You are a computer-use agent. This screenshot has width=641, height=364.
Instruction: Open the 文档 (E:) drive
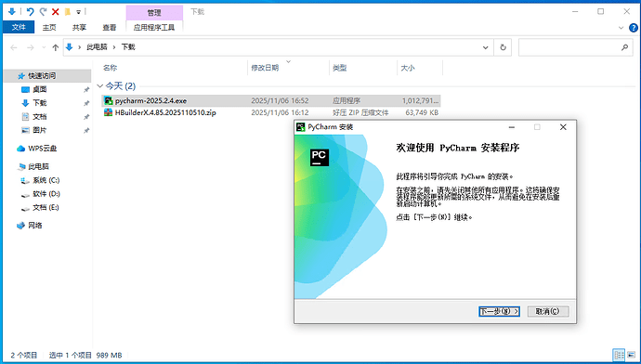[46, 207]
